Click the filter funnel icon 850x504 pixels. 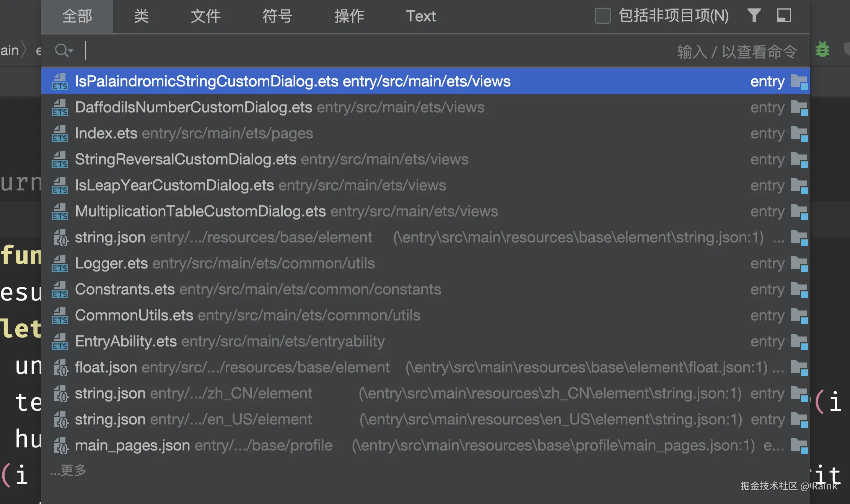coord(754,16)
